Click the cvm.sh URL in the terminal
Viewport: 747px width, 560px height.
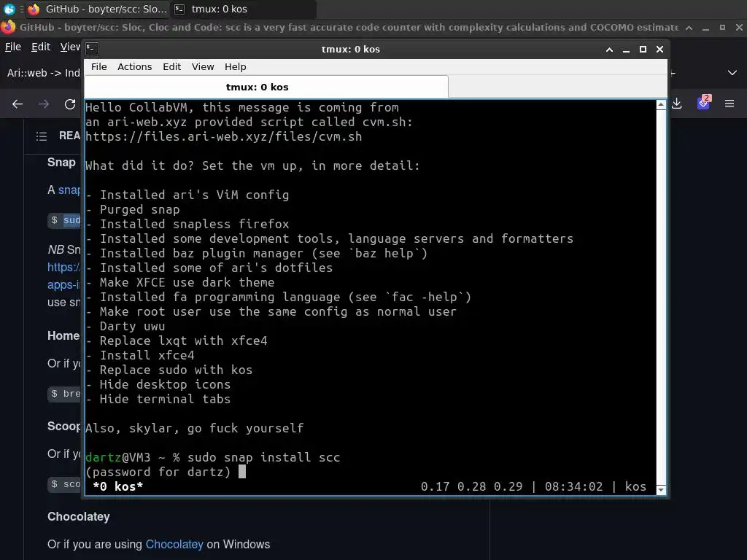pyautogui.click(x=223, y=136)
